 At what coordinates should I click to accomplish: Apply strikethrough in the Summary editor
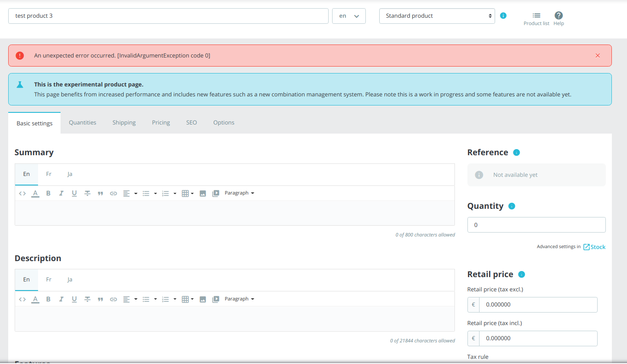87,193
